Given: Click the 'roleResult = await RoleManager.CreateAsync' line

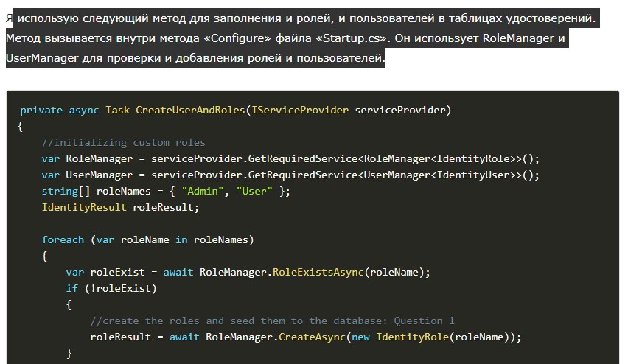Looking at the screenshot, I should click(x=306, y=337).
